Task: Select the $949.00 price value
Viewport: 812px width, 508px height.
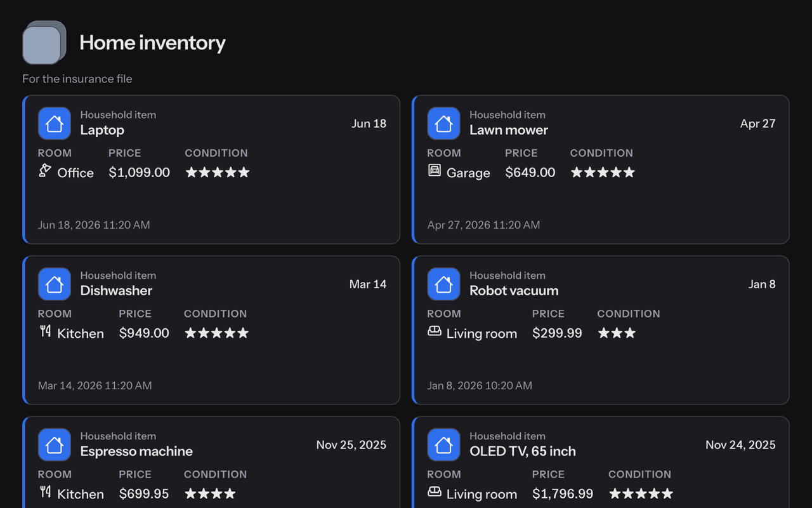Action: (x=144, y=333)
